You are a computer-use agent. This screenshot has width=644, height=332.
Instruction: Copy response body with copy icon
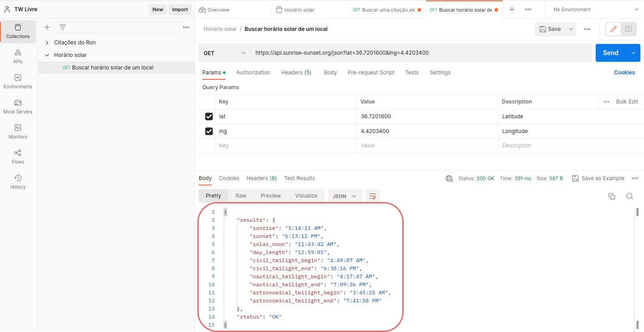[612, 196]
